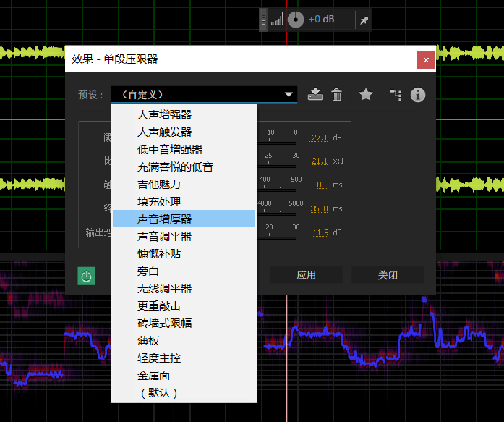Close the 单段压限器 dialog window
504x422 pixels.
[x=426, y=60]
